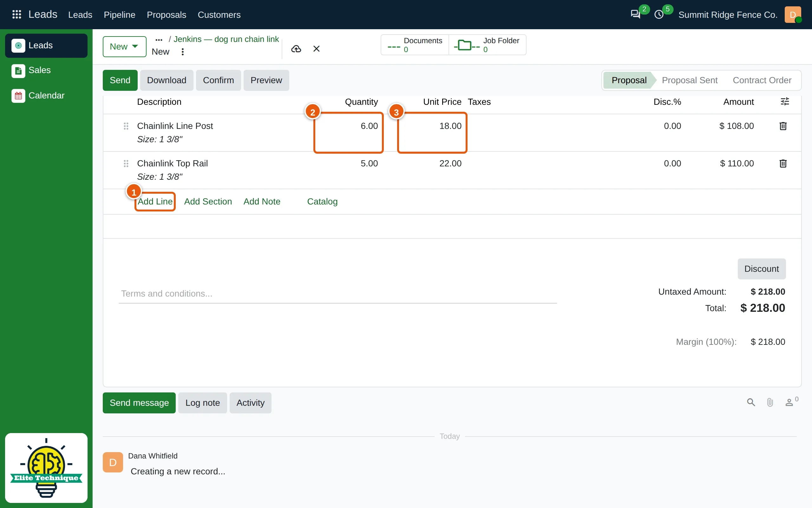Screen dimensions: 812x508
Task: Open the Customers menu
Action: (219, 15)
